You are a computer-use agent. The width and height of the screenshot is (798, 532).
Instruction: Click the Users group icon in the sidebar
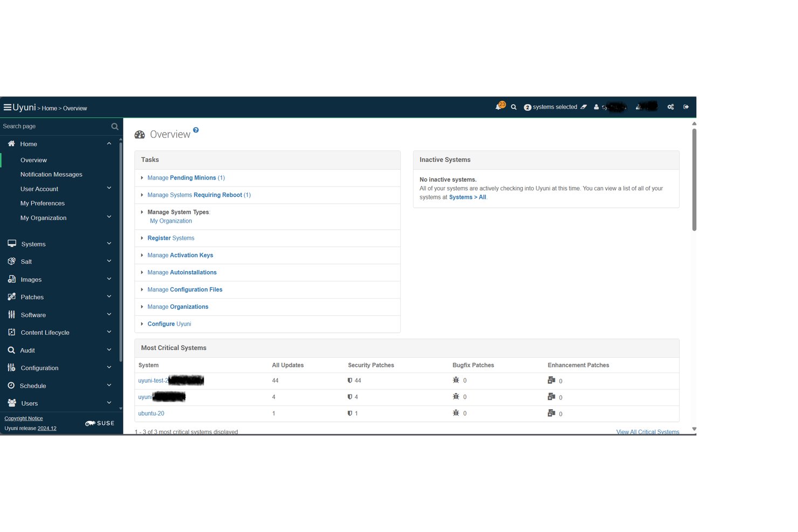coord(12,403)
